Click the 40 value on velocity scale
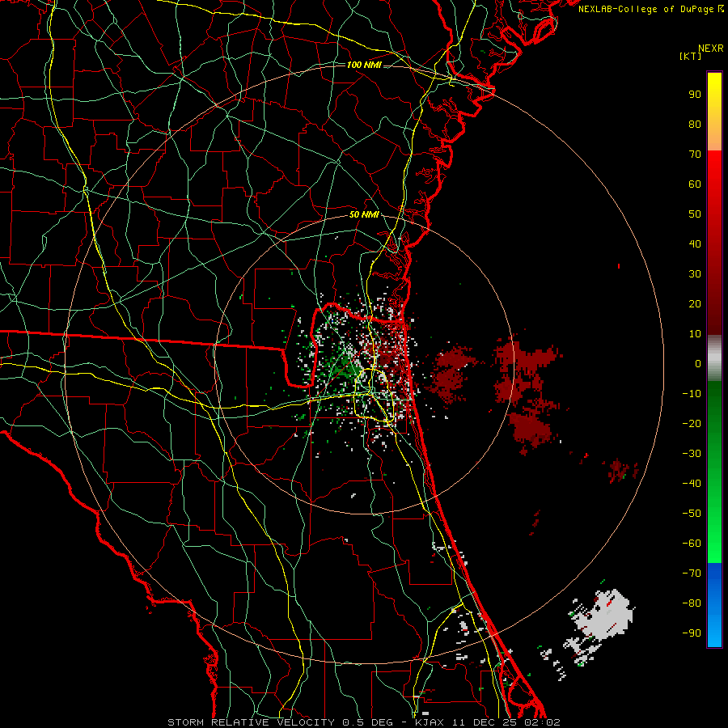This screenshot has width=728, height=728. click(x=695, y=243)
